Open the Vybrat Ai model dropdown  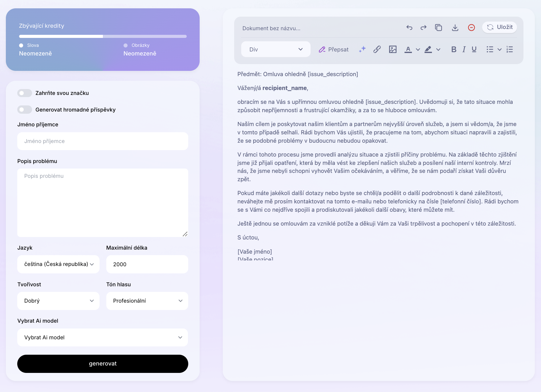[103, 337]
